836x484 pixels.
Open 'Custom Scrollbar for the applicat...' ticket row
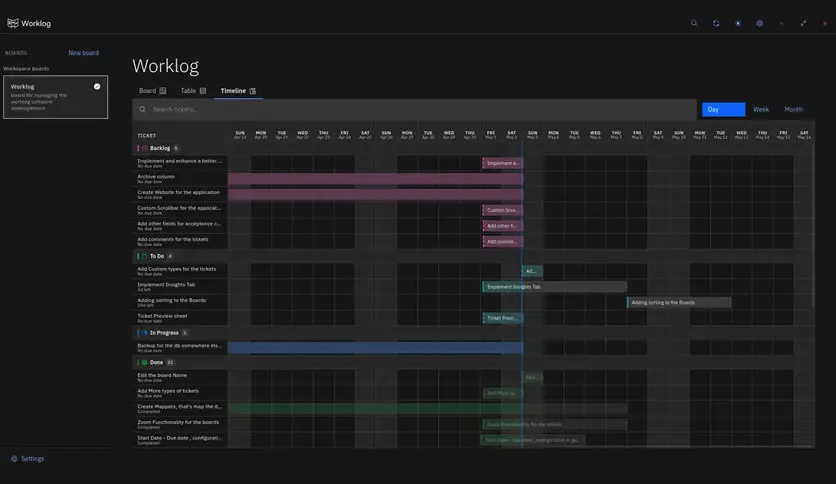[x=180, y=210]
